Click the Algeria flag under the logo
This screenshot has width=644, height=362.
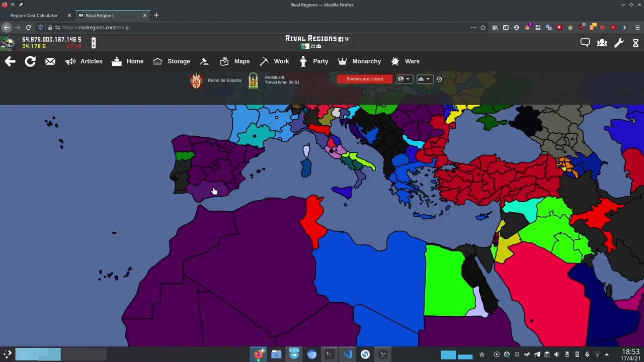click(304, 46)
